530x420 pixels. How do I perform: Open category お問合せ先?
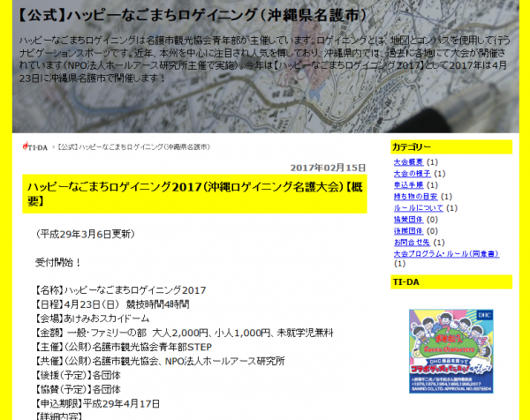click(412, 243)
